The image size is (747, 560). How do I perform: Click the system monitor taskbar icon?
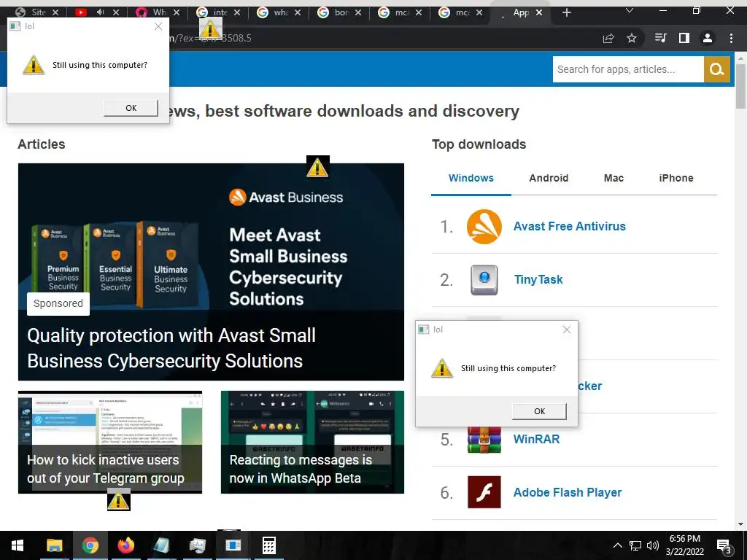pyautogui.click(x=197, y=545)
